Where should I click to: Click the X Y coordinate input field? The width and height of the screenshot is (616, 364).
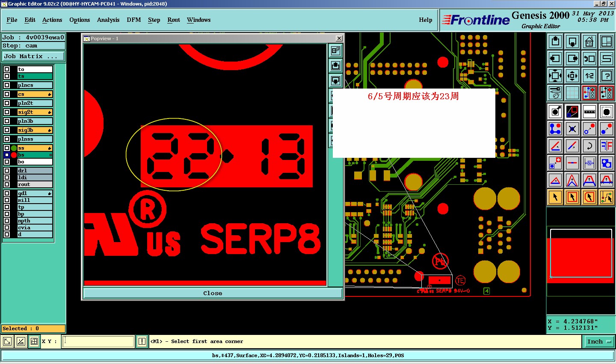pos(98,341)
